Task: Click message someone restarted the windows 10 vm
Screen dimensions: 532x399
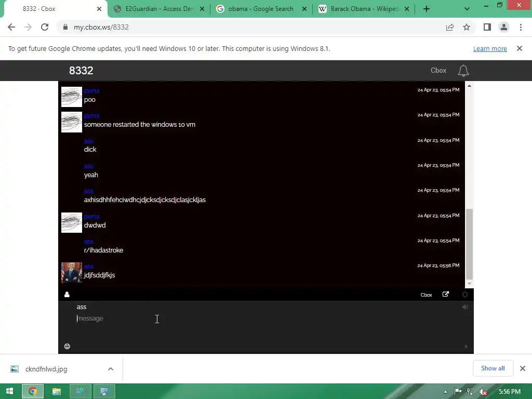Action: 139,125
